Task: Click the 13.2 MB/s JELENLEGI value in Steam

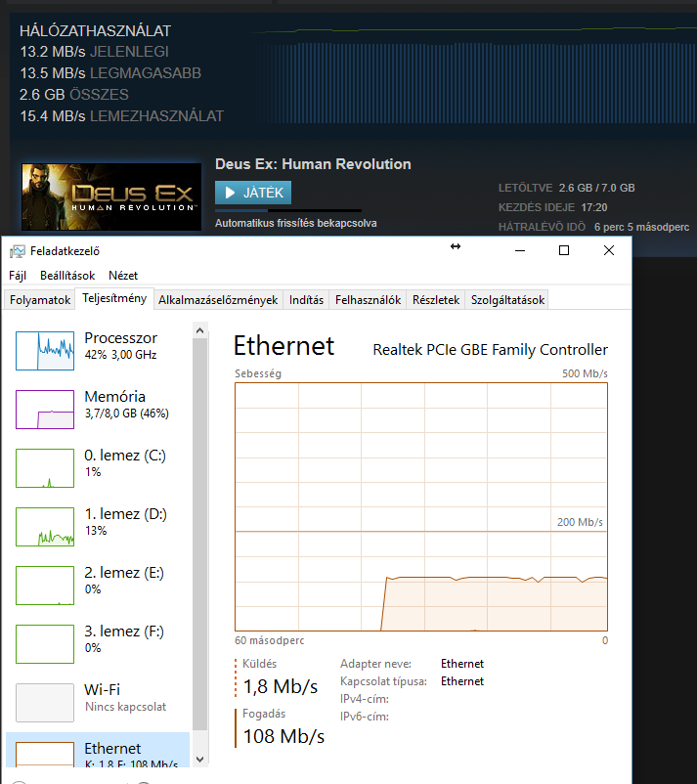Action: tap(95, 52)
